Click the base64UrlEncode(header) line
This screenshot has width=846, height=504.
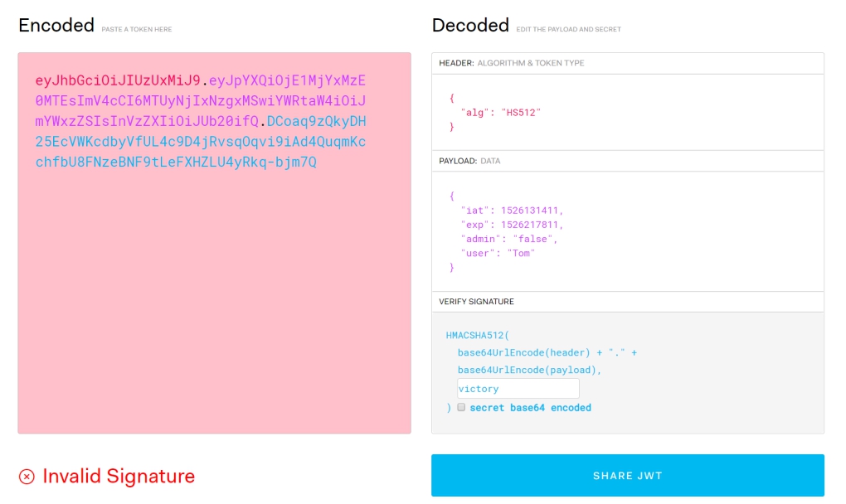click(547, 352)
